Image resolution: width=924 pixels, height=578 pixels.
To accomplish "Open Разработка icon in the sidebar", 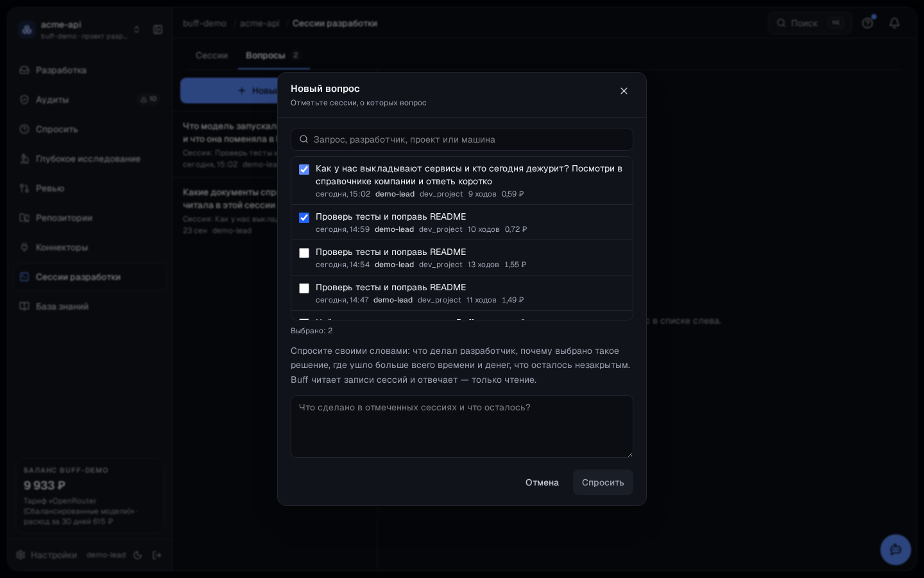I will click(x=24, y=70).
